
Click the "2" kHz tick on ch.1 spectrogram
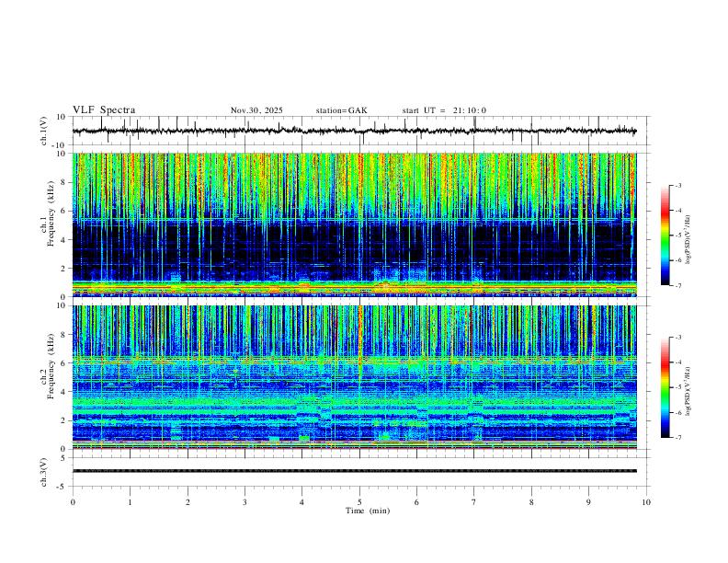[65, 268]
